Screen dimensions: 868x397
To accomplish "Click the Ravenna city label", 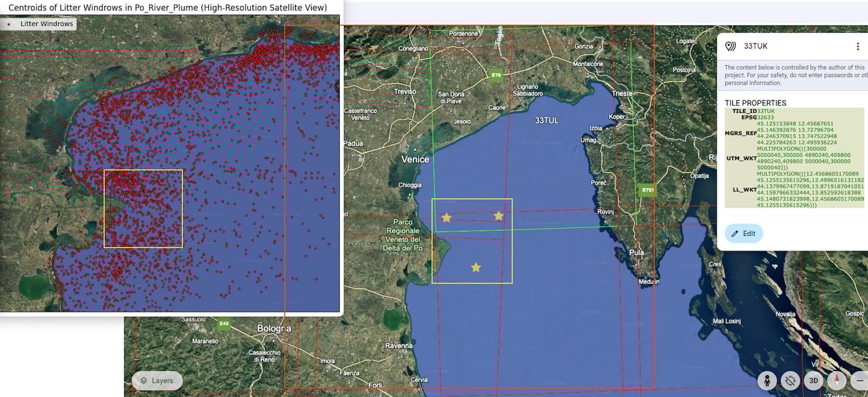I will (x=398, y=346).
